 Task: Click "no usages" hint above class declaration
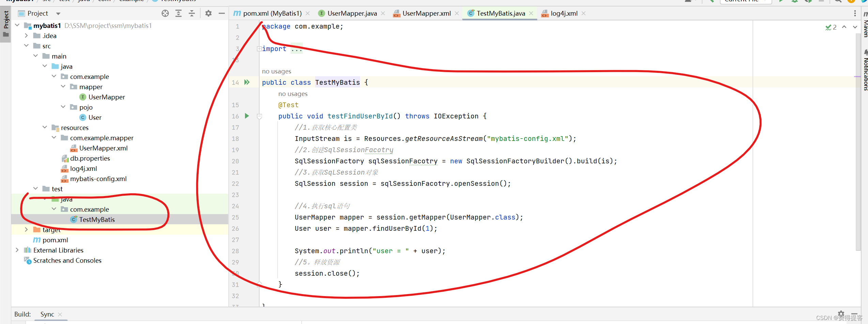tap(277, 71)
